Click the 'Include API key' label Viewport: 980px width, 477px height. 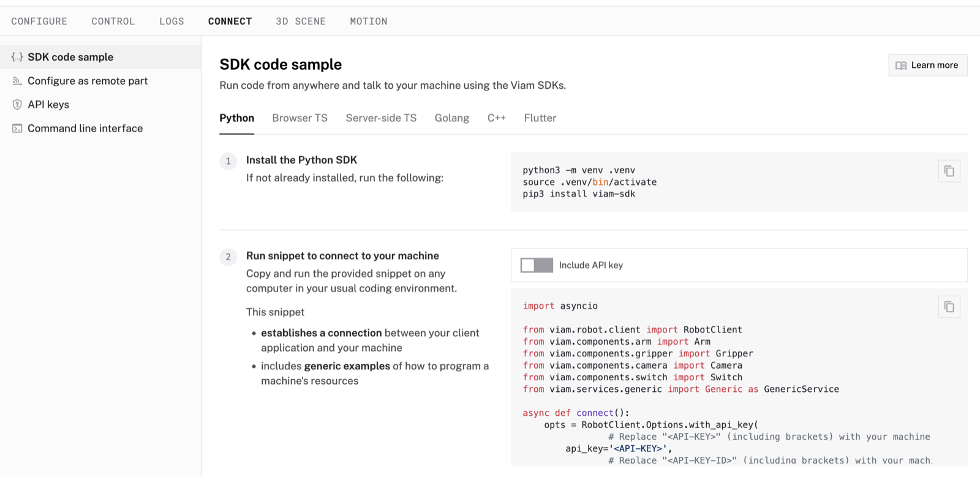591,265
